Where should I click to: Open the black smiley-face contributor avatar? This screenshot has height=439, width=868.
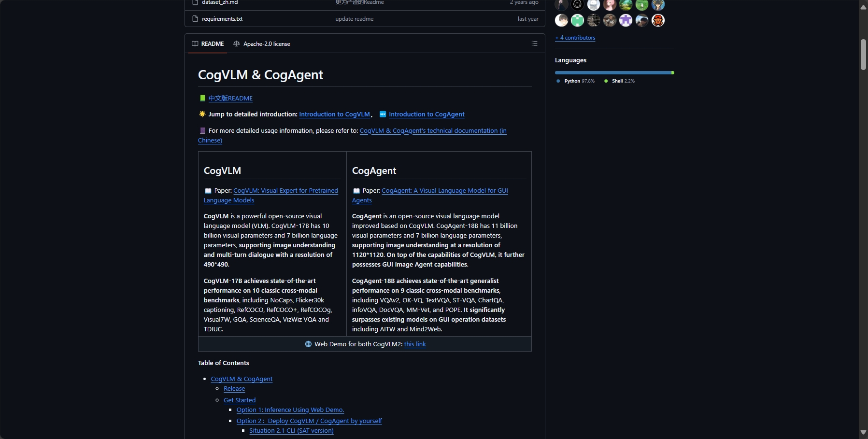tap(577, 5)
